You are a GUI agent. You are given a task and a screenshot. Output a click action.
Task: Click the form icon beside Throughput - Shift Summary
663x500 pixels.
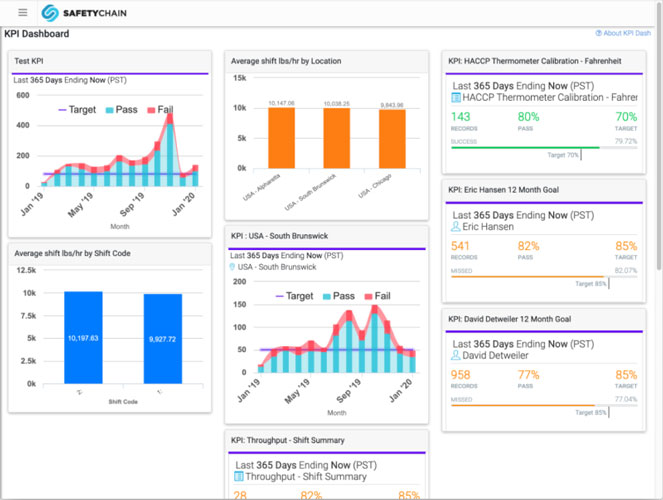click(240, 477)
